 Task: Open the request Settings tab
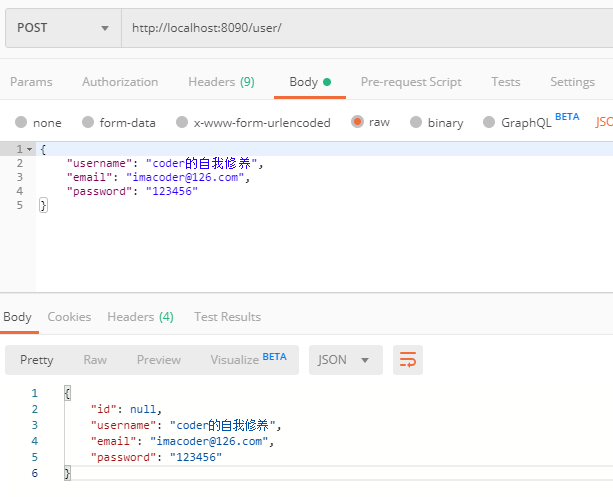(572, 82)
